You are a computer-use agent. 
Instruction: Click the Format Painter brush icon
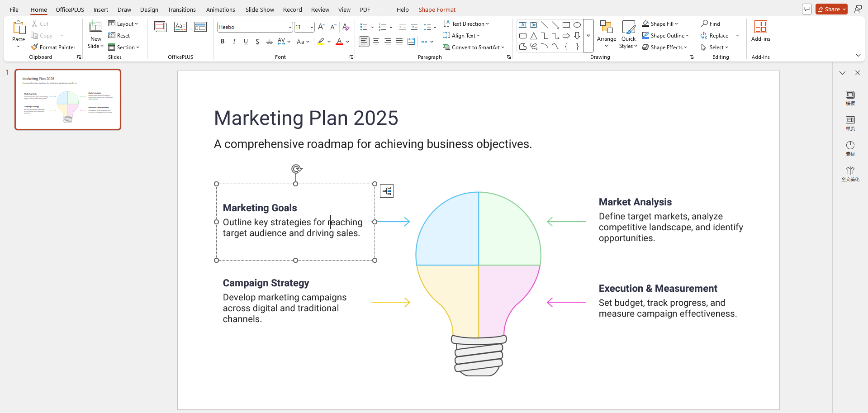(34, 47)
